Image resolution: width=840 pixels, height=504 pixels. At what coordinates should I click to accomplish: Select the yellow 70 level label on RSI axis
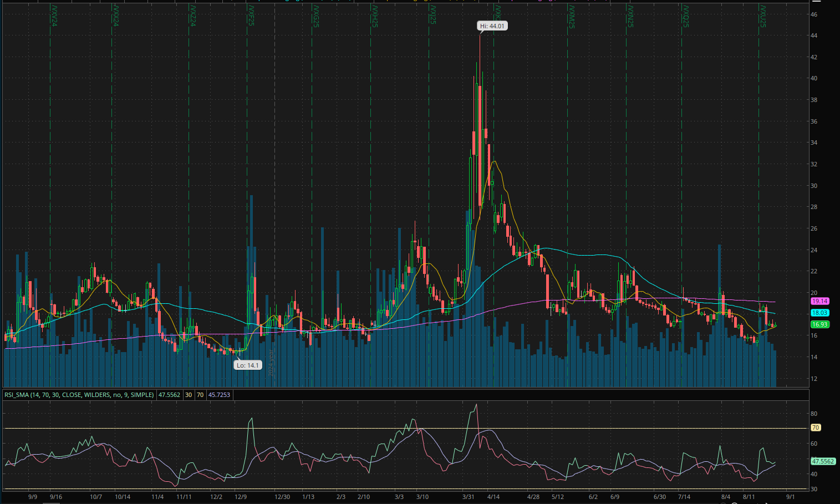point(816,427)
